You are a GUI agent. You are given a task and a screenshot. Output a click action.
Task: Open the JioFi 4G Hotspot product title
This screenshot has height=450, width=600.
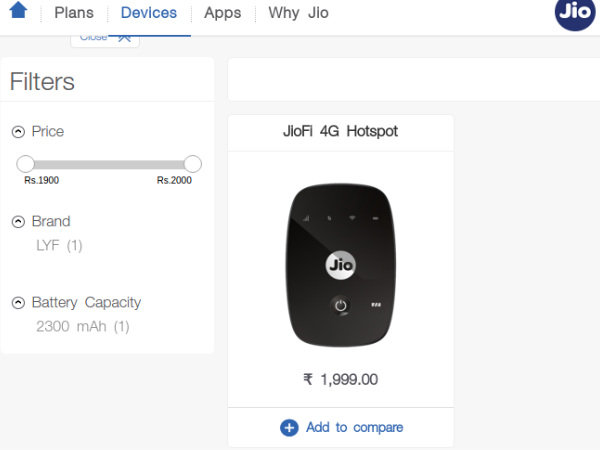(340, 132)
